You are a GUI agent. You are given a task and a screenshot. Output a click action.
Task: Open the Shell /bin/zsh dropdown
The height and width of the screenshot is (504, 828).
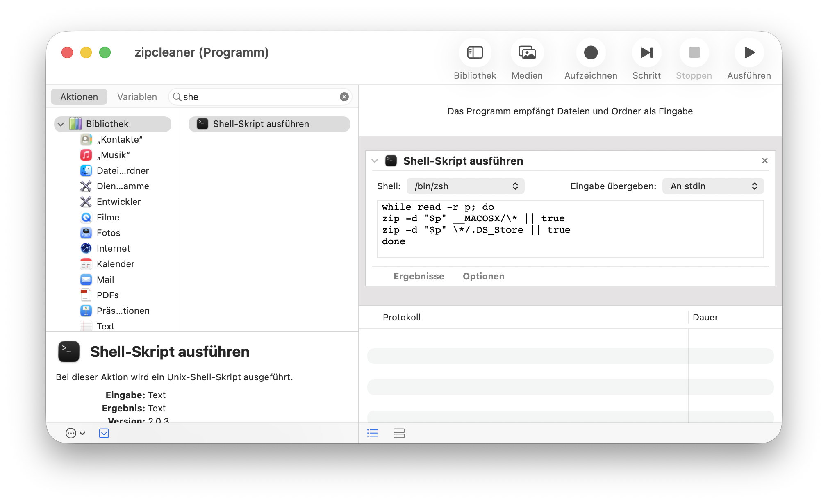(x=465, y=186)
